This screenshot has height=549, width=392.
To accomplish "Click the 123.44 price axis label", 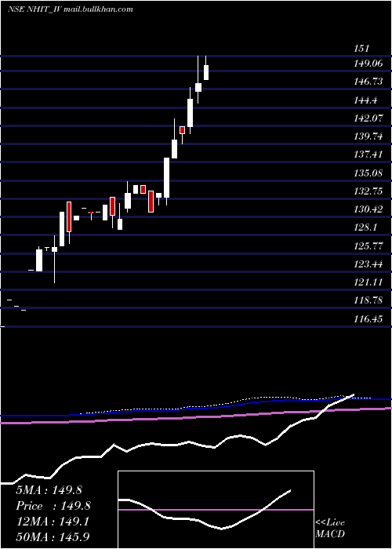I will point(368,264).
